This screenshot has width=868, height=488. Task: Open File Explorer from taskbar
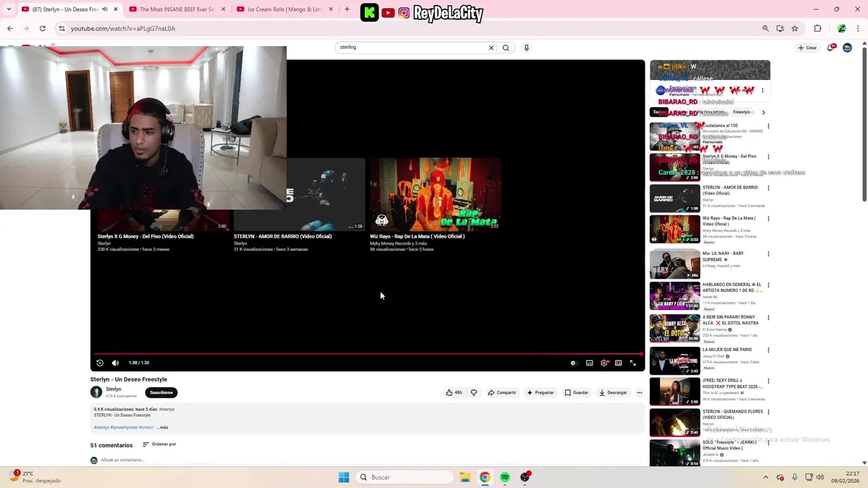(x=465, y=477)
